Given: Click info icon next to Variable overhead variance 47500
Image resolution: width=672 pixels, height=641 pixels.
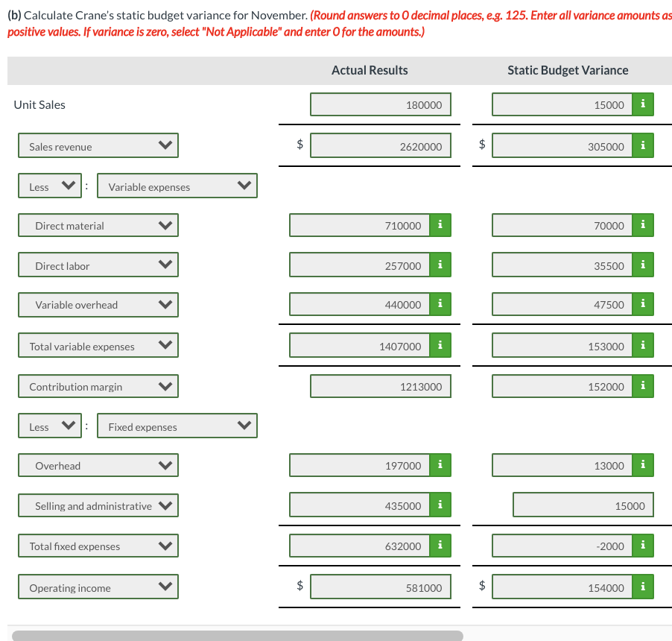Looking at the screenshot, I should click(643, 304).
